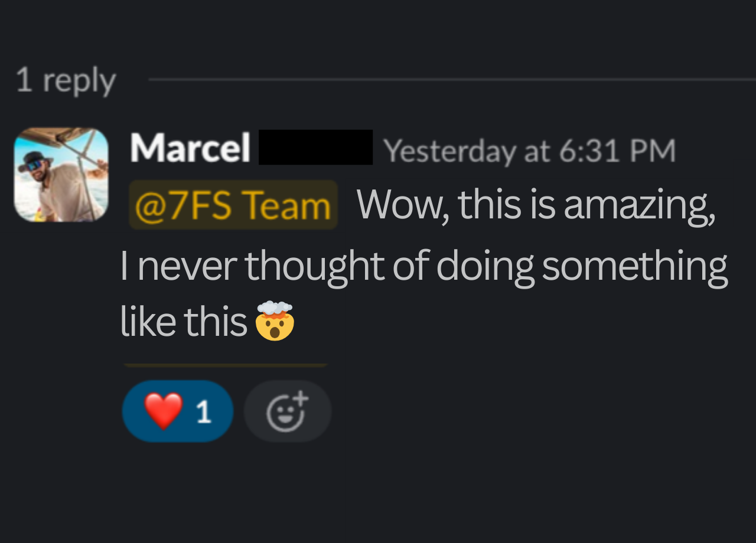The image size is (756, 543).
Task: Toggle the red heart reaction pill
Action: pyautogui.click(x=177, y=411)
